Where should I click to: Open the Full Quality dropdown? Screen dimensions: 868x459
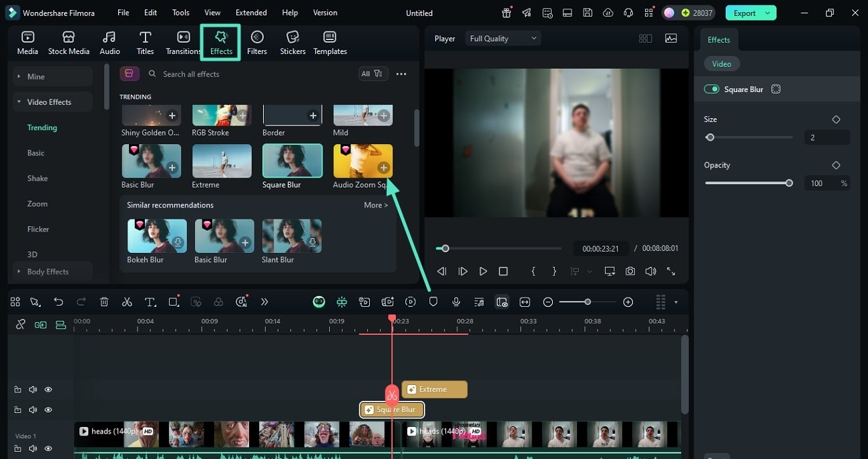coord(503,39)
